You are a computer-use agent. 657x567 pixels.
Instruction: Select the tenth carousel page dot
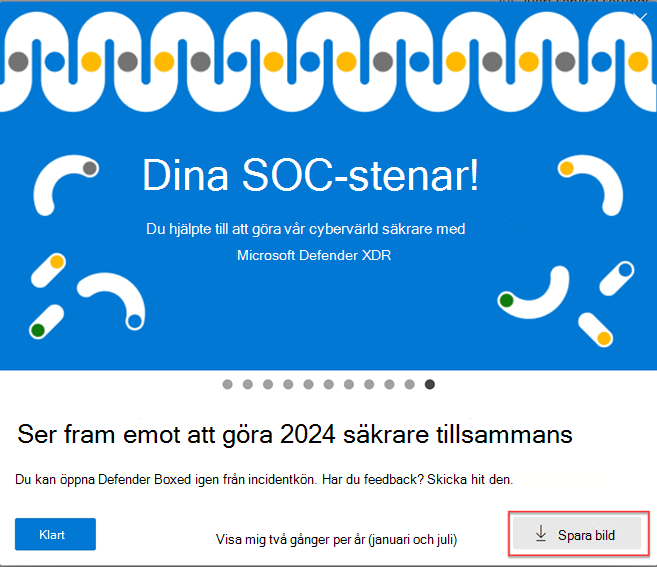click(410, 384)
